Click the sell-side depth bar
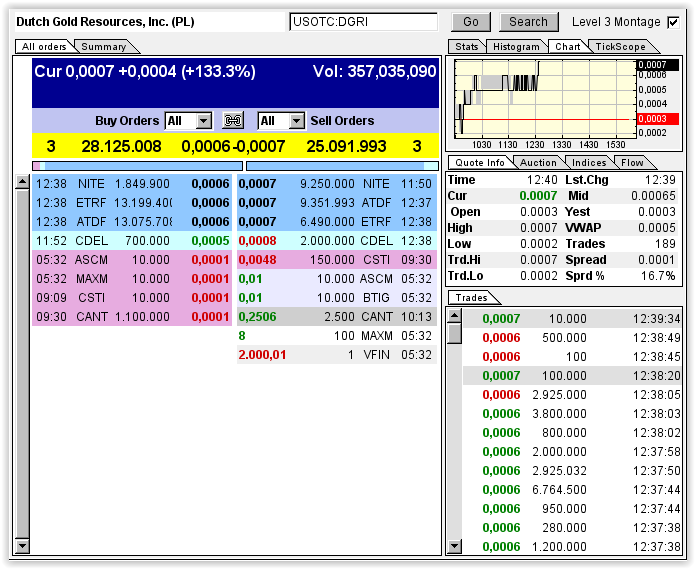This screenshot has width=695, height=569. 342,166
